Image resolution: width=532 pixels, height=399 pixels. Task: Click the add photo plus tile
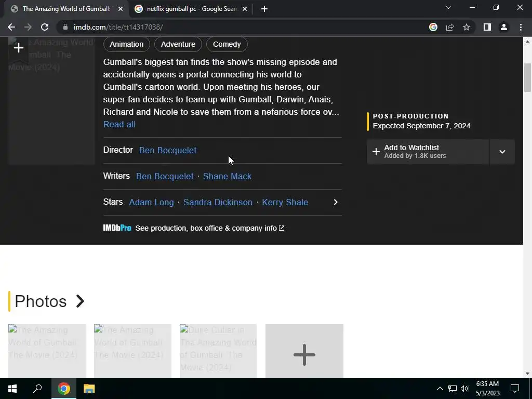coord(304,351)
